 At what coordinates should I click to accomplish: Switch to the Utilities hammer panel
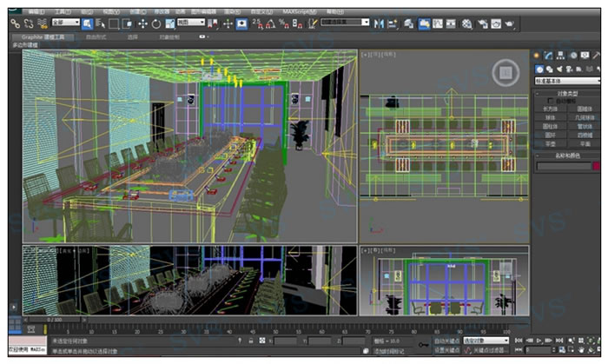tap(597, 56)
